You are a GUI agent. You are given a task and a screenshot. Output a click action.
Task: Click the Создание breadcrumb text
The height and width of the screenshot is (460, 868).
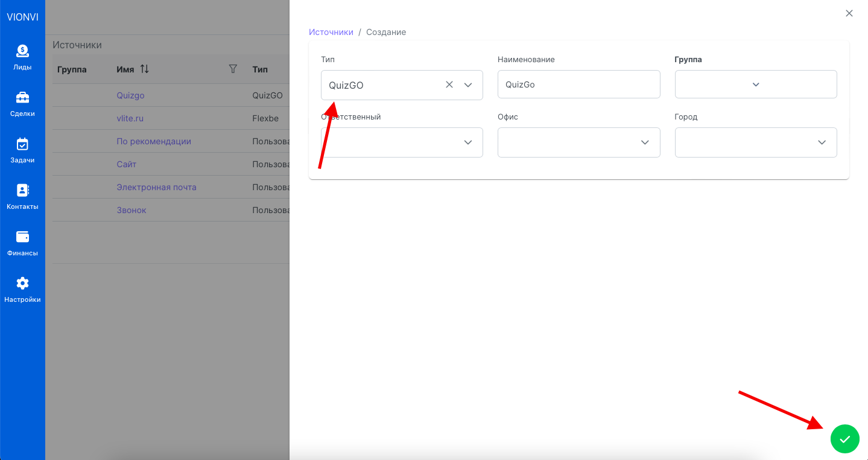point(386,32)
